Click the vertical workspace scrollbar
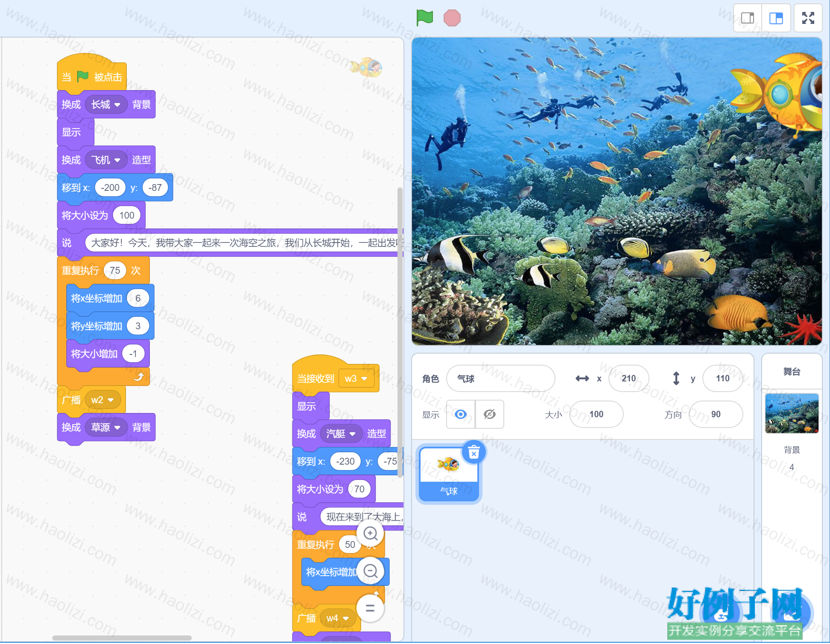The height and width of the screenshot is (644, 830). (x=400, y=332)
